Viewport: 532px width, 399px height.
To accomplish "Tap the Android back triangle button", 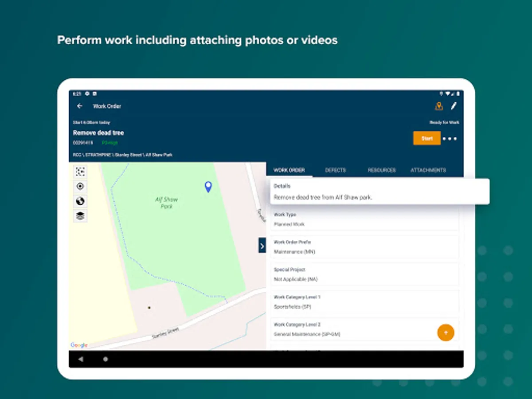I will click(80, 359).
